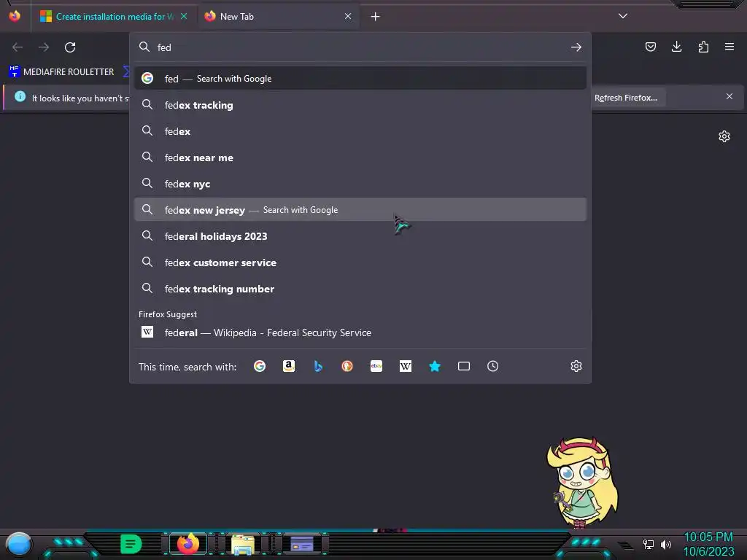Select fedex nyc suggestion
This screenshot has height=560, width=747.
[x=360, y=184]
